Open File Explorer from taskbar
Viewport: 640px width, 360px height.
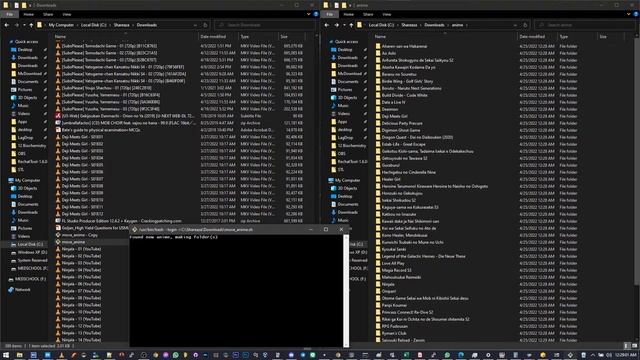(x=19, y=355)
